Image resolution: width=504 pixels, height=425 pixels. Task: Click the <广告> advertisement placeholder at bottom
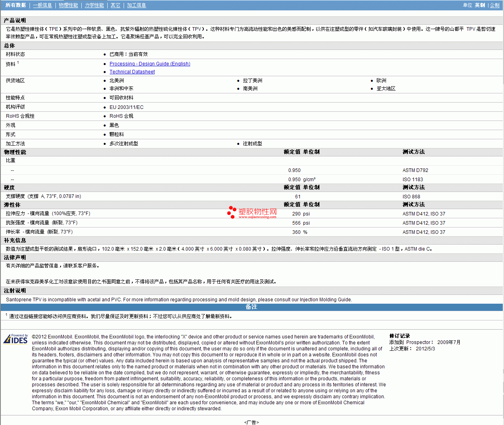pos(251,422)
